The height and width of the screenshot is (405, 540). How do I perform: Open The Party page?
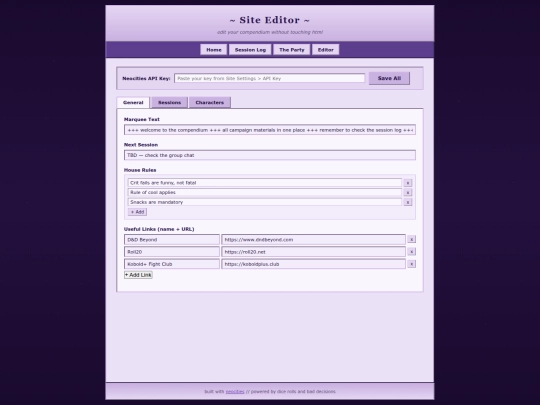tap(292, 50)
